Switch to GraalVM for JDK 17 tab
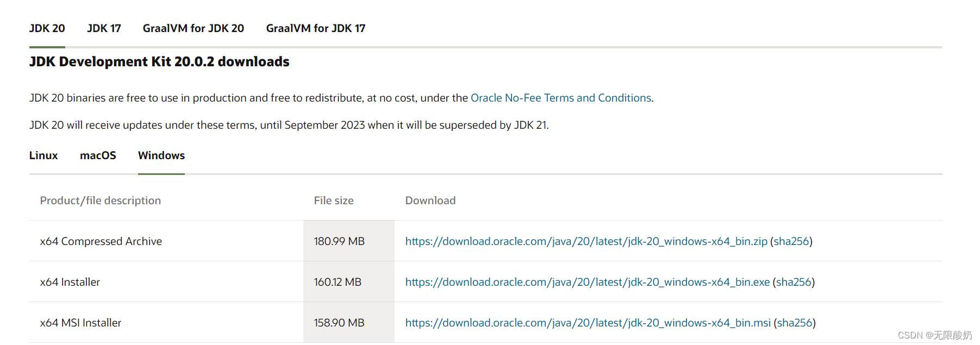The image size is (980, 345). click(315, 28)
